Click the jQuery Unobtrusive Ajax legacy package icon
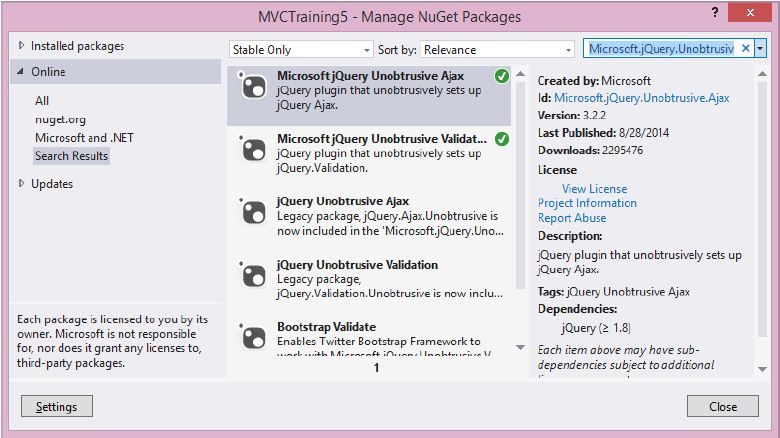This screenshot has width=780, height=438. [253, 212]
